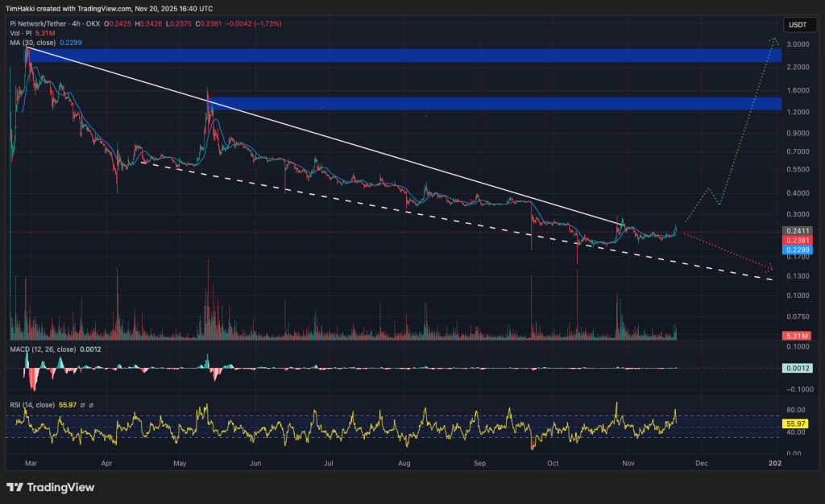Click the TradingView logo icon
The height and width of the screenshot is (504, 825).
tap(15, 487)
